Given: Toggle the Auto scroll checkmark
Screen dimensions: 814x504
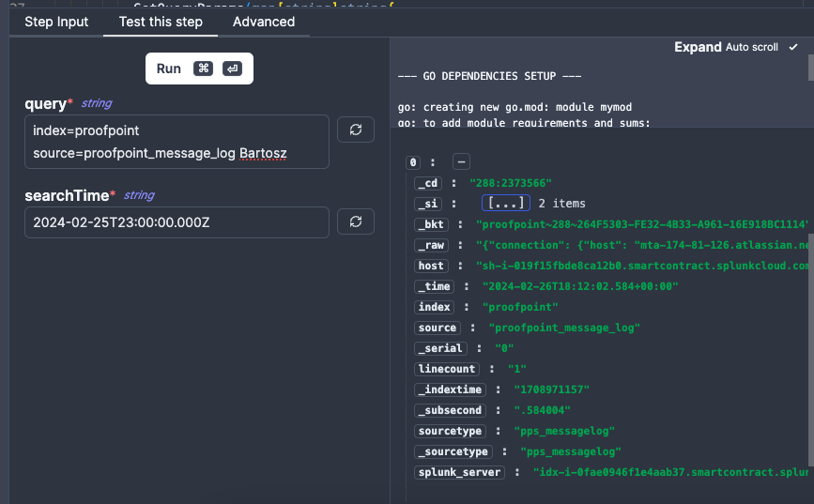Looking at the screenshot, I should [793, 47].
